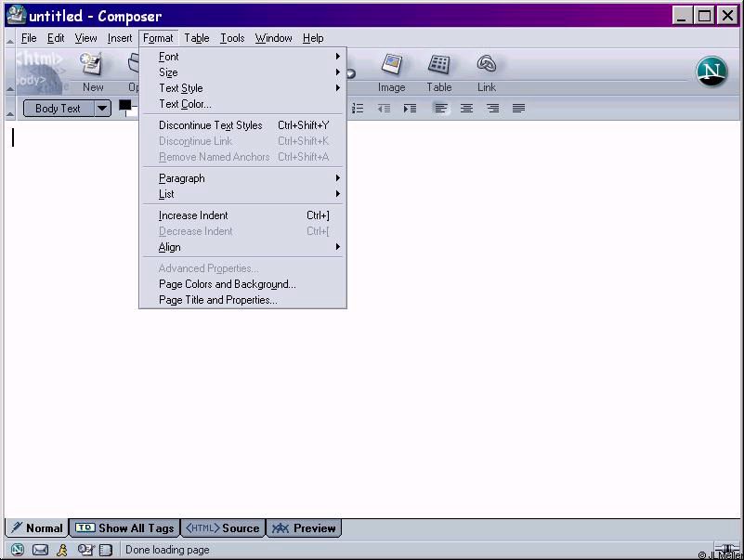Switch to the Normal edit mode tab

(37, 527)
